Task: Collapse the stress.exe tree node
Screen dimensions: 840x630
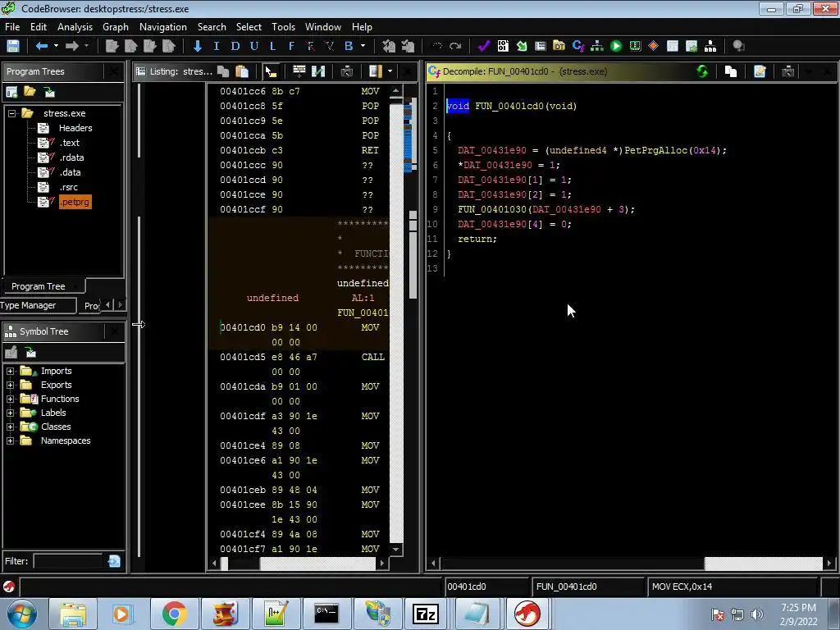Action: [x=11, y=113]
